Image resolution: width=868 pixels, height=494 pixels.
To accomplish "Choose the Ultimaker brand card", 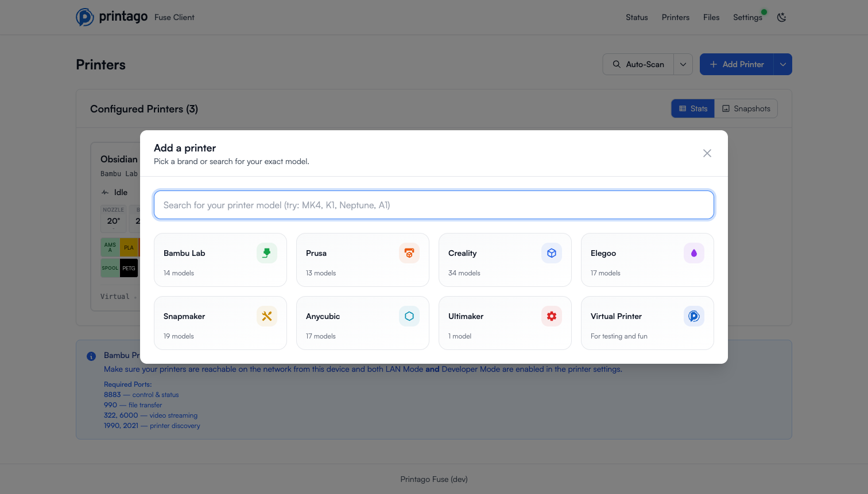I will [505, 323].
